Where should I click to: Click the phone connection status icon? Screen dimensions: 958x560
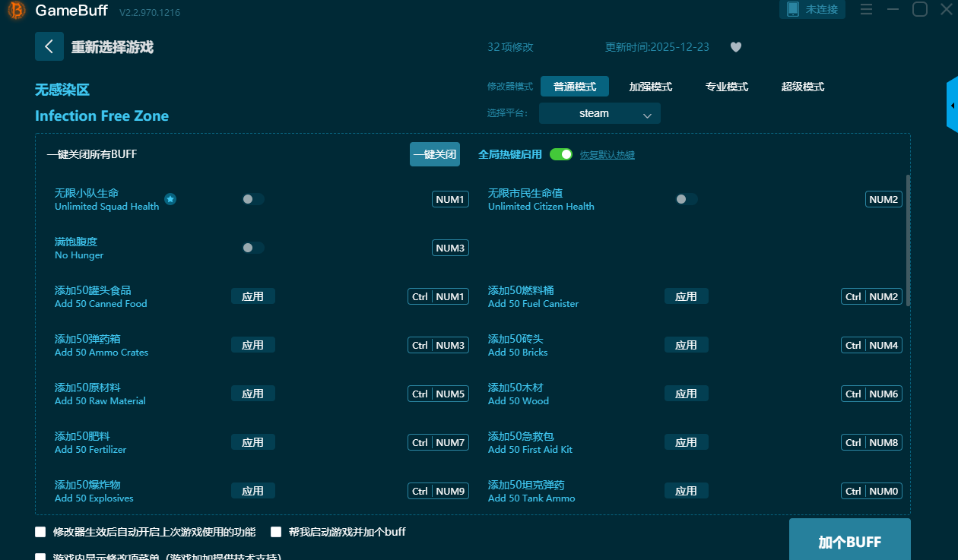[793, 9]
